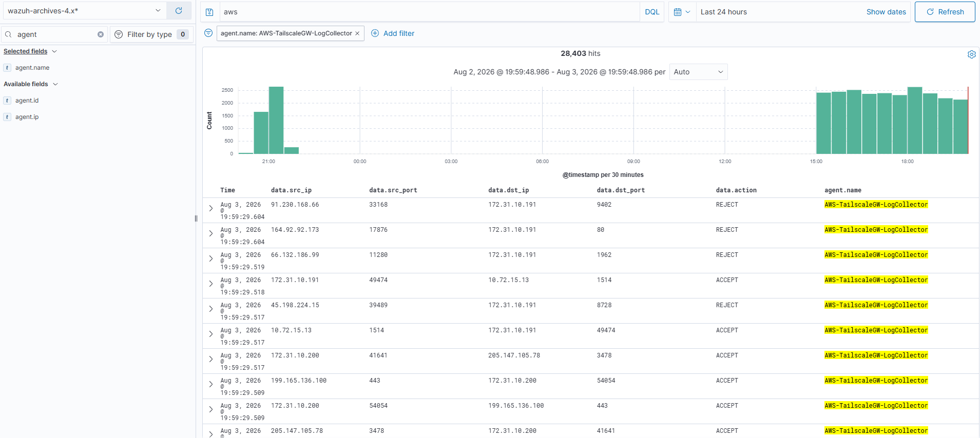Click the data.dst_port column header
Viewport: 980px width, 438px height.
coord(621,190)
